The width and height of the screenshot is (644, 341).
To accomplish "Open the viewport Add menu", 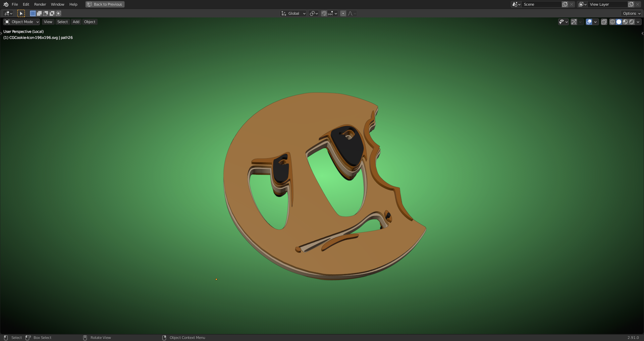I will click(x=76, y=22).
